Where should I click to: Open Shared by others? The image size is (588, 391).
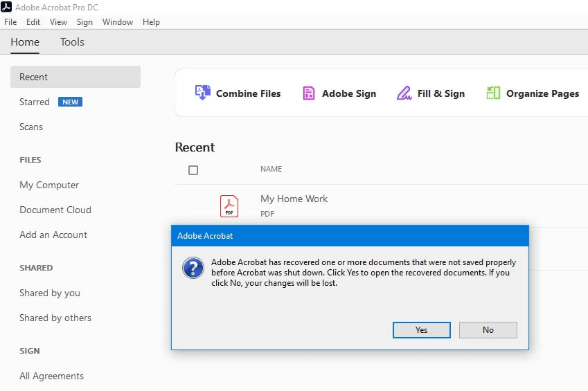[55, 318]
